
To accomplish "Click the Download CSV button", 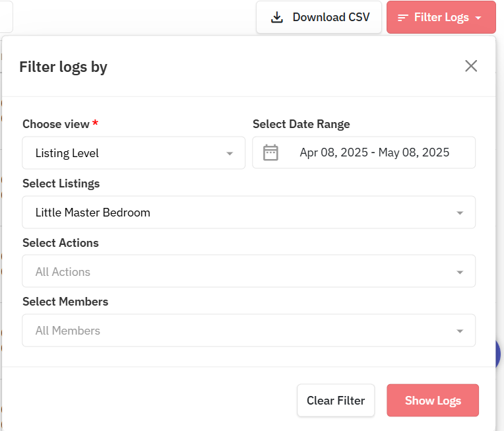I will point(319,17).
